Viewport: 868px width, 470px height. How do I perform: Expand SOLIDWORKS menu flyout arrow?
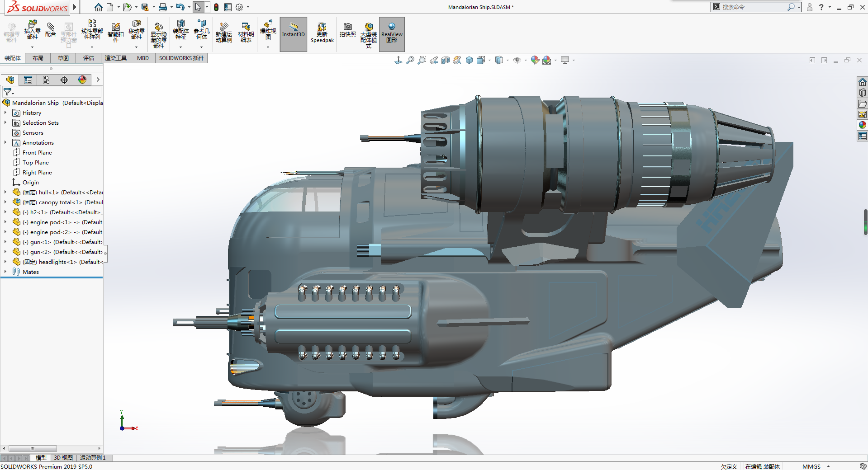tap(75, 7)
